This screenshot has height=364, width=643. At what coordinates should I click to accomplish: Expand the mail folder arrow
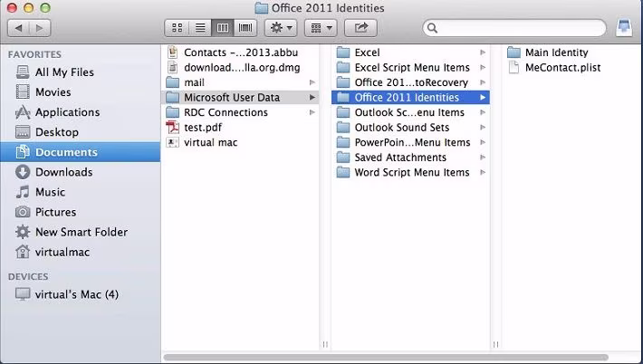tap(312, 82)
